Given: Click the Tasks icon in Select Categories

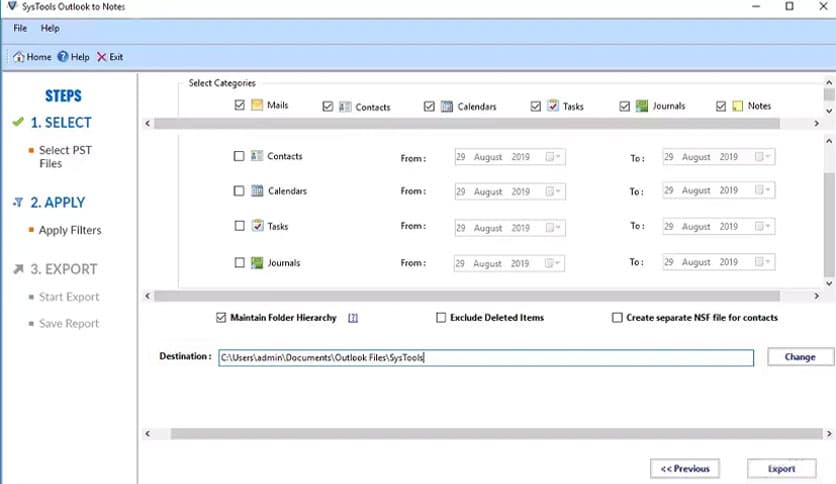Looking at the screenshot, I should pyautogui.click(x=553, y=106).
